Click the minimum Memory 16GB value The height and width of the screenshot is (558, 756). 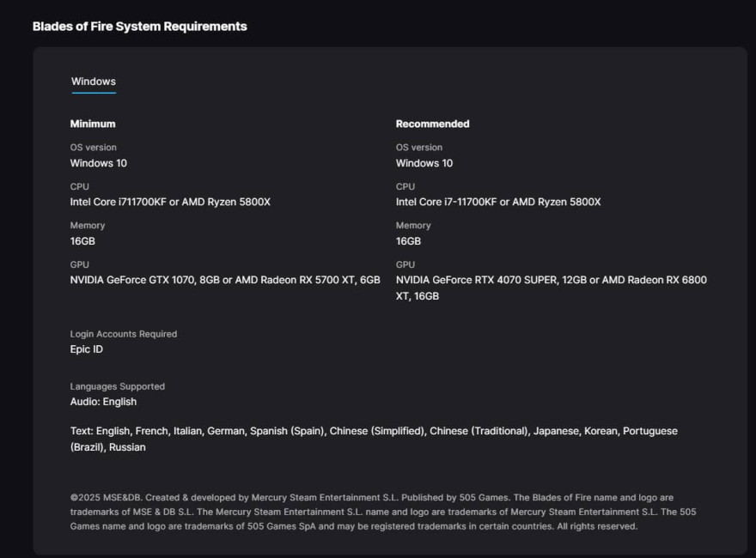click(x=82, y=241)
